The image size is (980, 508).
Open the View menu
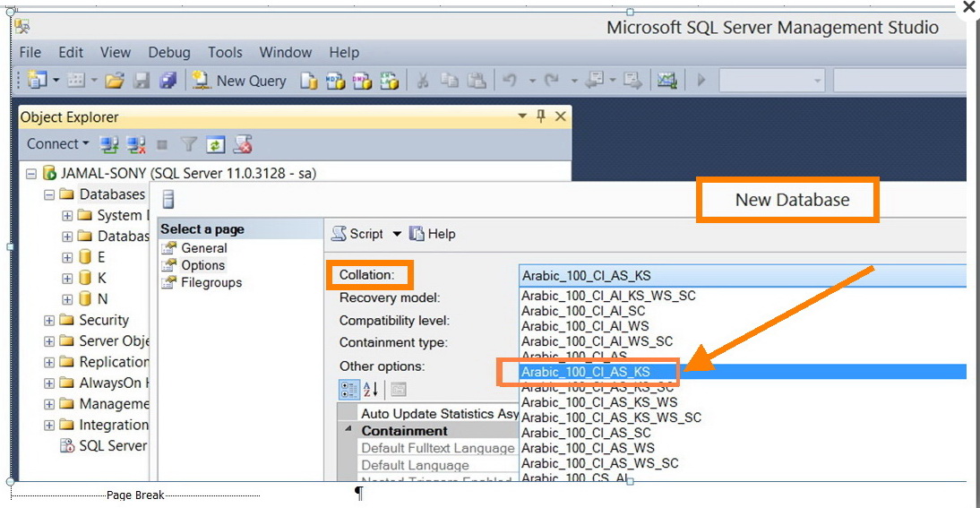point(116,53)
